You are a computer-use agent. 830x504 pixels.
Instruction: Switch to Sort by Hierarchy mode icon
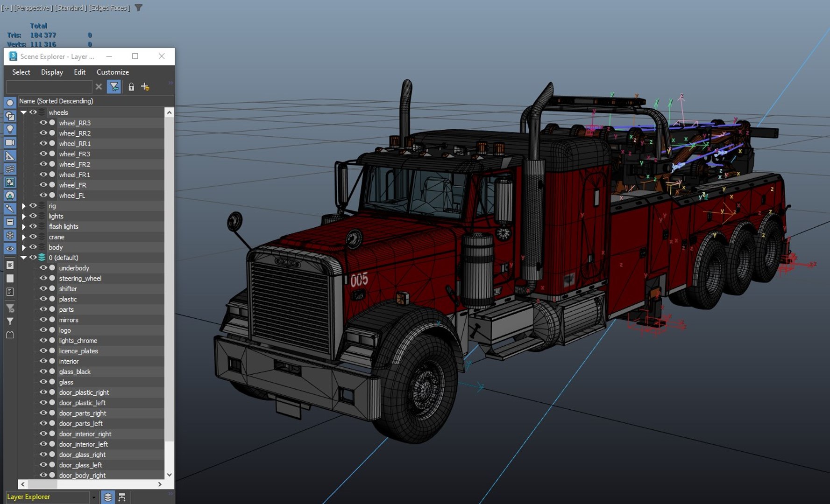(122, 497)
